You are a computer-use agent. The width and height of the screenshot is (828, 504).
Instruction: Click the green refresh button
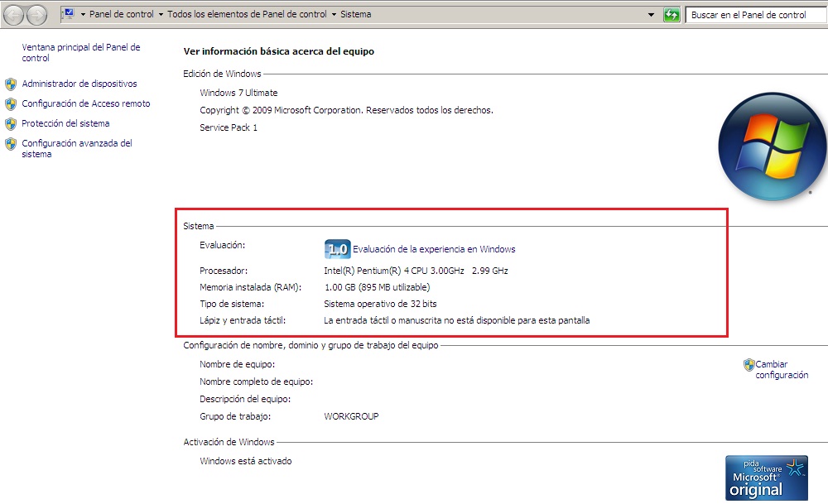[672, 15]
